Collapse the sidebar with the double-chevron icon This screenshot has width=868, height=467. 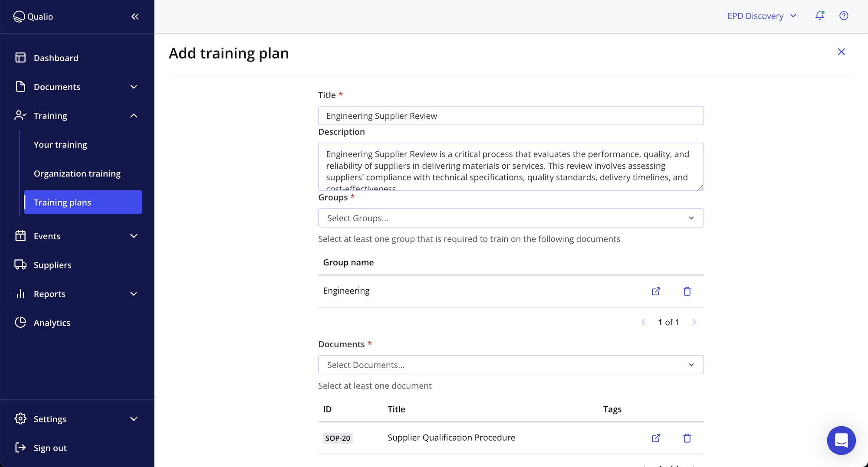coord(135,16)
